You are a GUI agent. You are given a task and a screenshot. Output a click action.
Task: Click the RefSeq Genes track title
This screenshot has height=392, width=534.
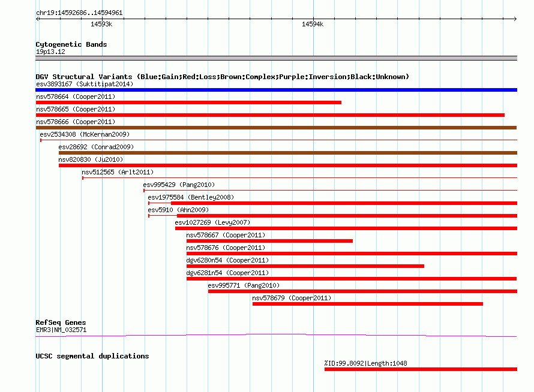[x=61, y=322]
